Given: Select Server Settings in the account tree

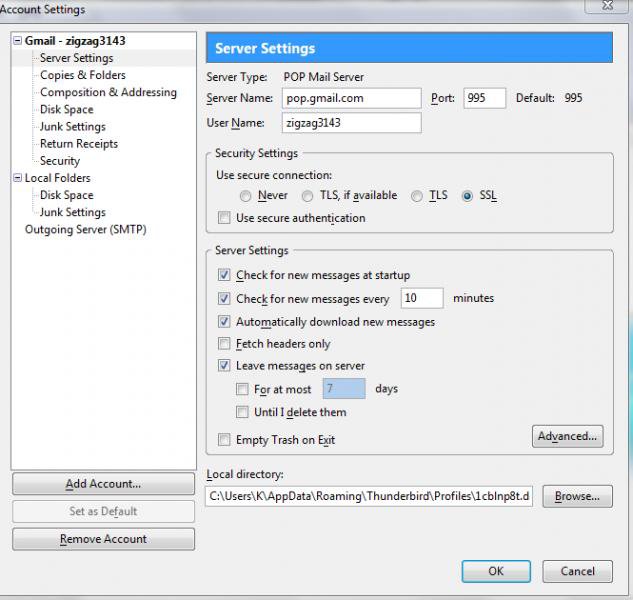Looking at the screenshot, I should point(76,58).
